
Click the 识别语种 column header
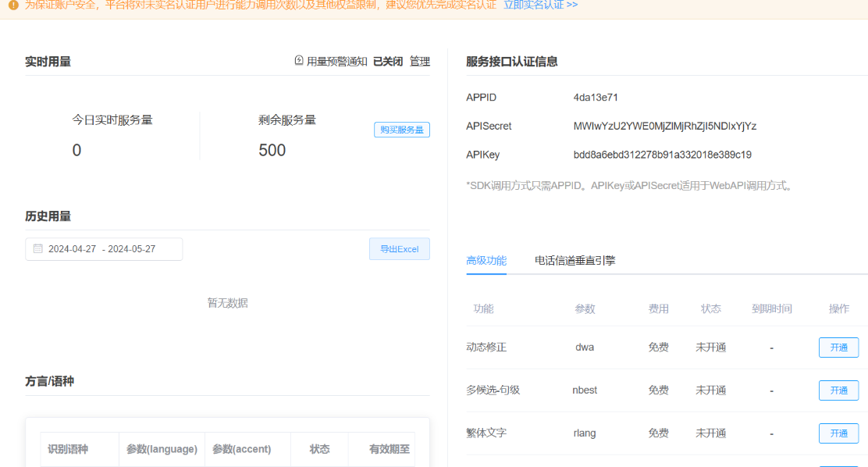pyautogui.click(x=68, y=449)
